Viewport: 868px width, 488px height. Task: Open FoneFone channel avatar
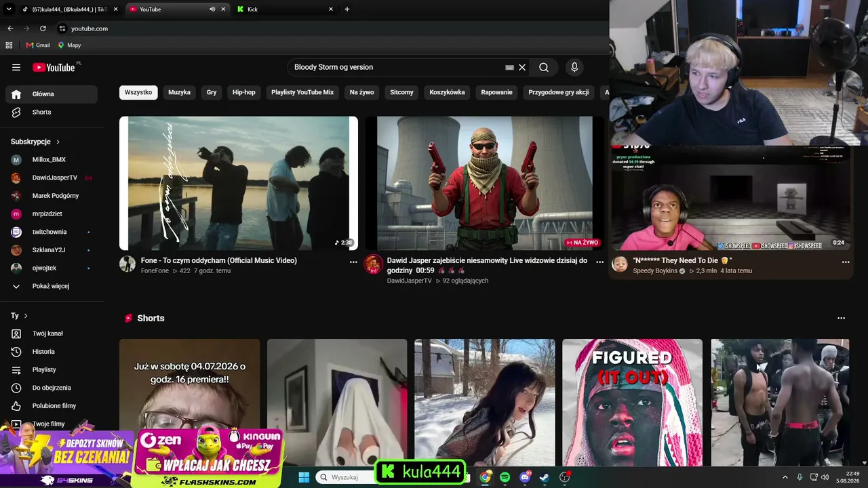coord(127,264)
